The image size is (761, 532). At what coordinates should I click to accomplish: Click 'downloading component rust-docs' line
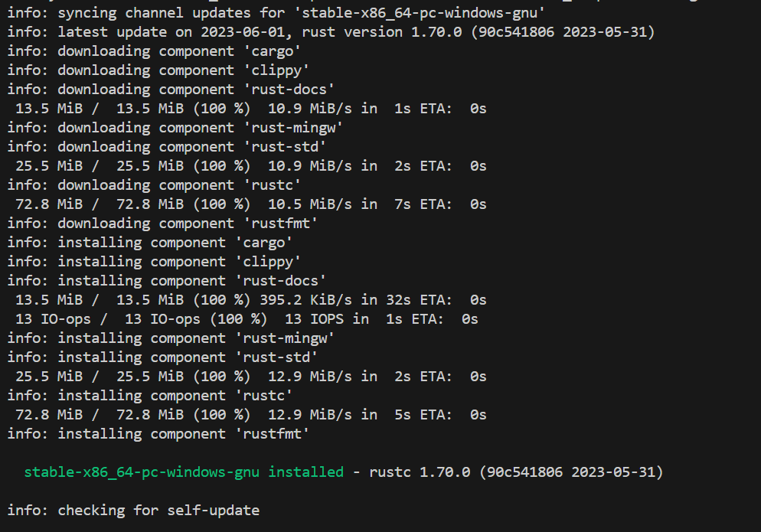coord(171,90)
